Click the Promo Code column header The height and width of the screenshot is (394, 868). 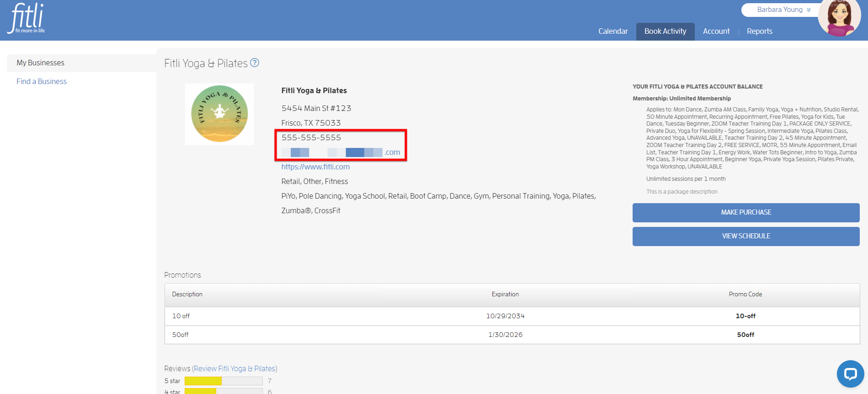(746, 294)
